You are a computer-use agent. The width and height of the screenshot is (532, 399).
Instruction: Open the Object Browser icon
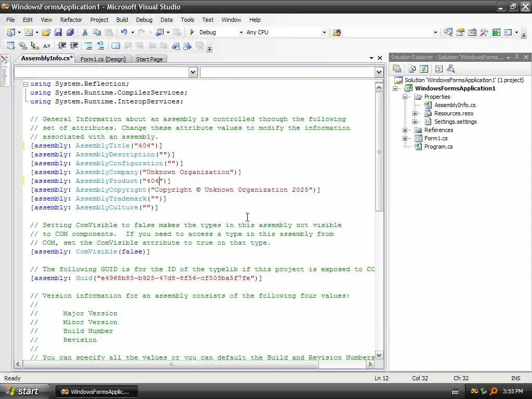click(x=472, y=32)
